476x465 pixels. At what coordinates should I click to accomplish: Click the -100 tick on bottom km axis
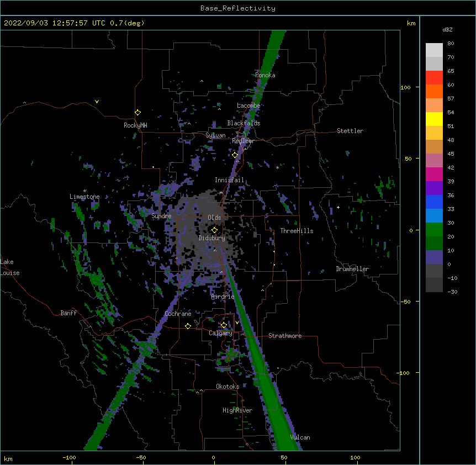coord(69,458)
